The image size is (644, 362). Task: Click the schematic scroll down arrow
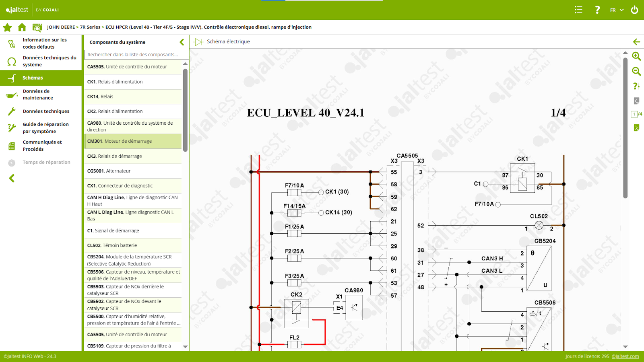tap(625, 347)
